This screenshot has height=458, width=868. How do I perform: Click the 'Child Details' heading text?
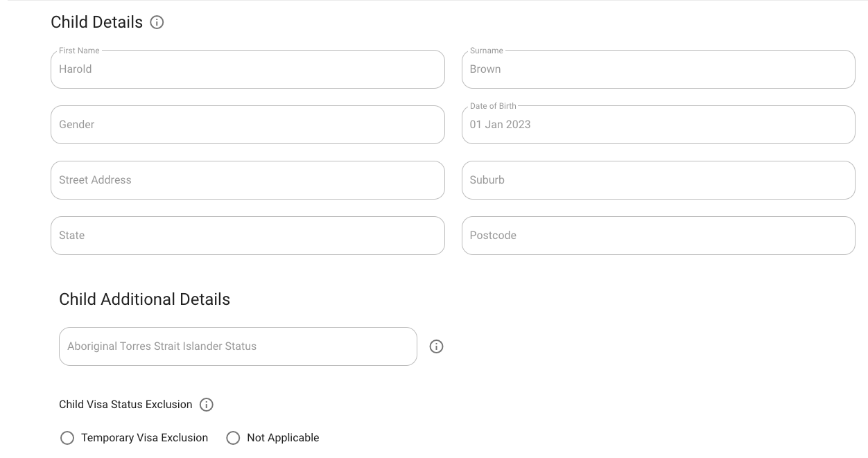coord(96,23)
